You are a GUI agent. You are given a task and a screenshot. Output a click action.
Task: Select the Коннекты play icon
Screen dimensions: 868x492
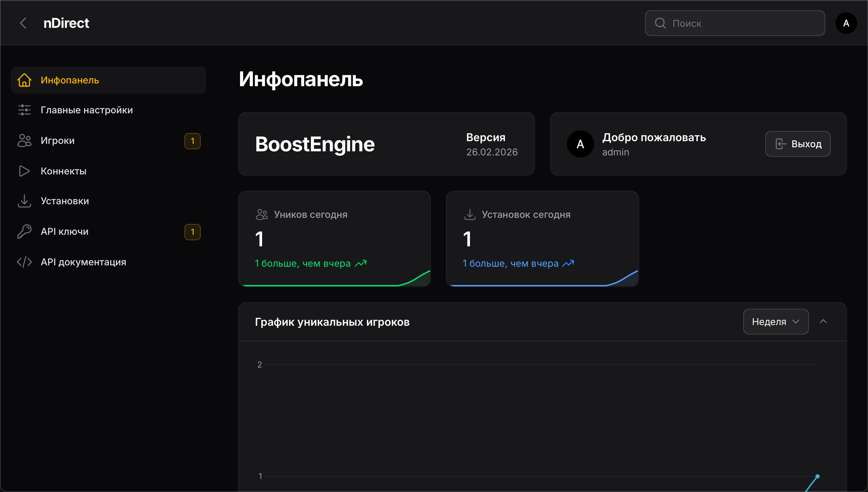pyautogui.click(x=24, y=171)
